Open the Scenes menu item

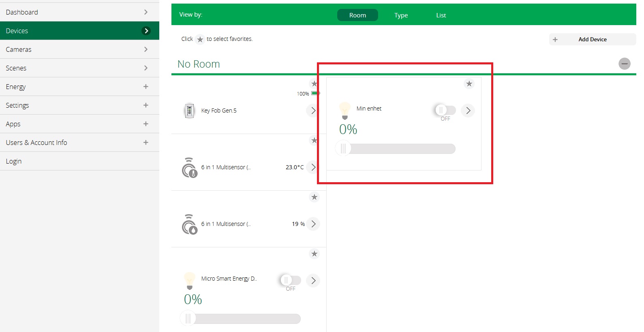click(x=79, y=68)
